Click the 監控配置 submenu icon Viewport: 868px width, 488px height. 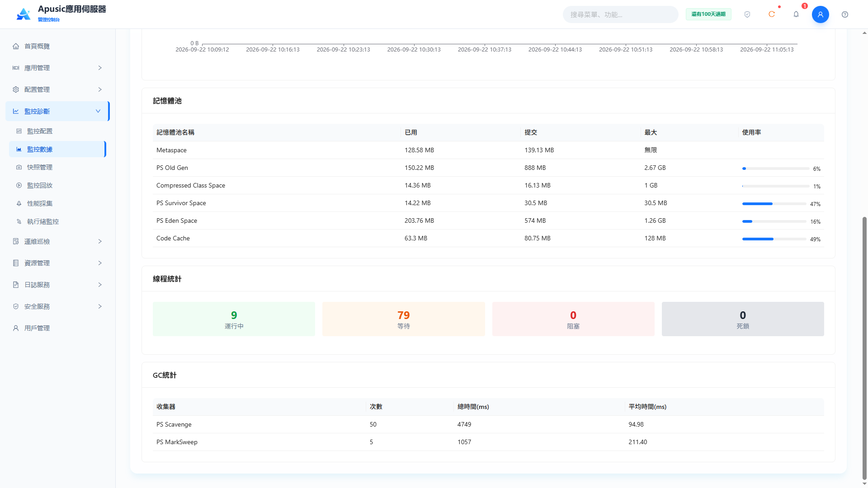point(19,131)
